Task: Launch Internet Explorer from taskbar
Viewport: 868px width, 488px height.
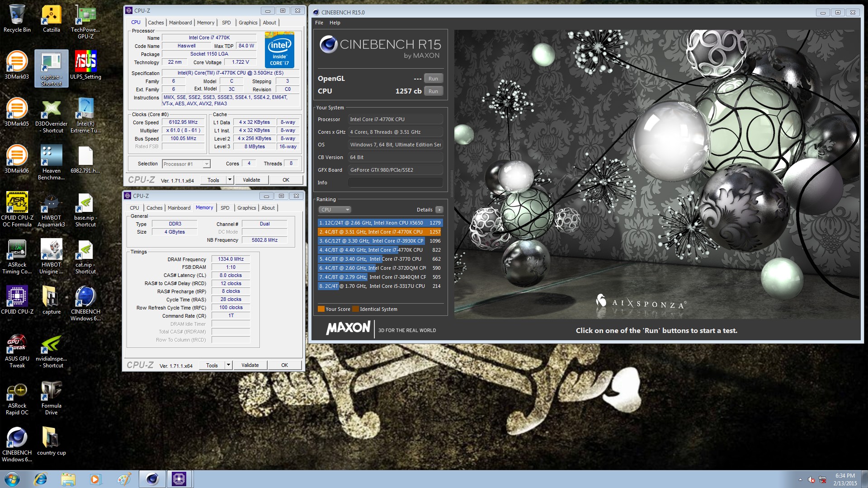Action: point(41,479)
